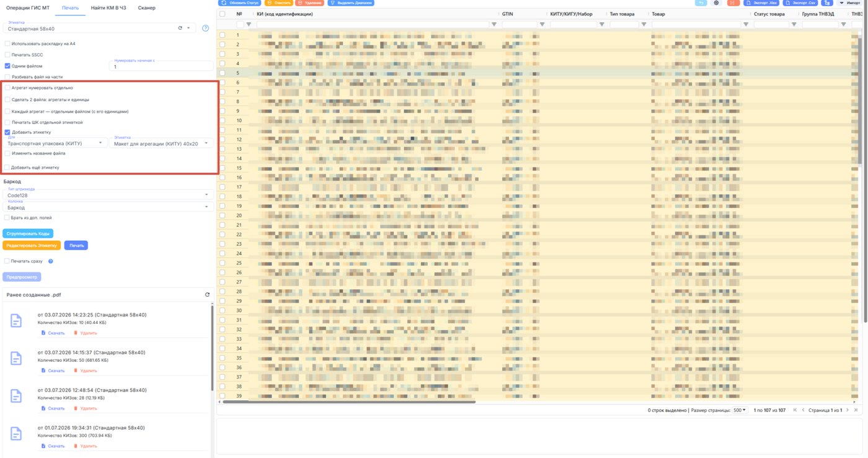This screenshot has width=868, height=458.
Task: Go to the last page arrow icon
Action: point(856,410)
